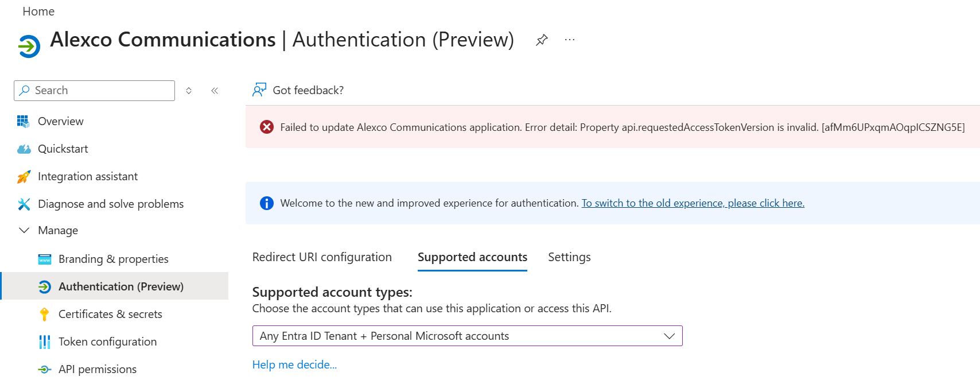Click the Certificates & secrets key icon

44,314
